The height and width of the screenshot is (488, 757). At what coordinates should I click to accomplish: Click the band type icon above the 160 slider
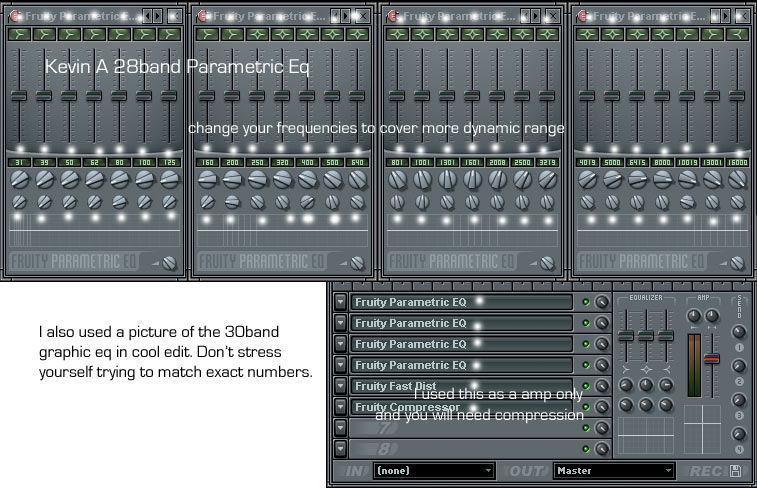click(x=207, y=34)
